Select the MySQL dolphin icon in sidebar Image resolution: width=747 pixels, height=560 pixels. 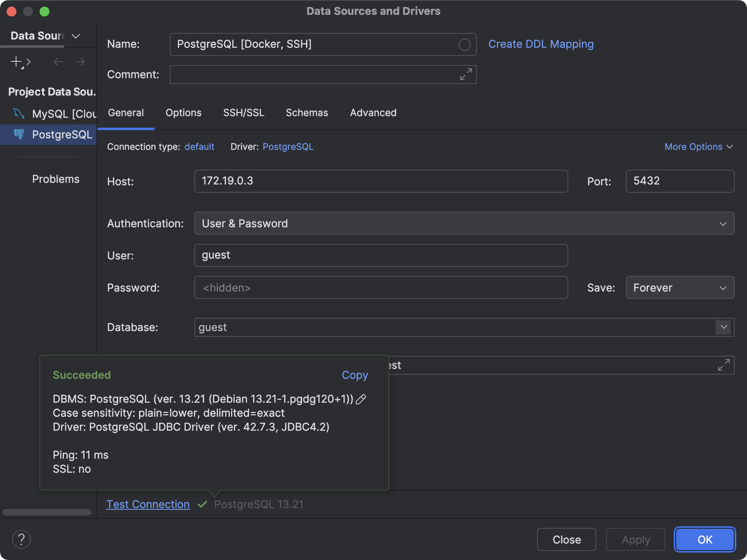pyautogui.click(x=19, y=114)
